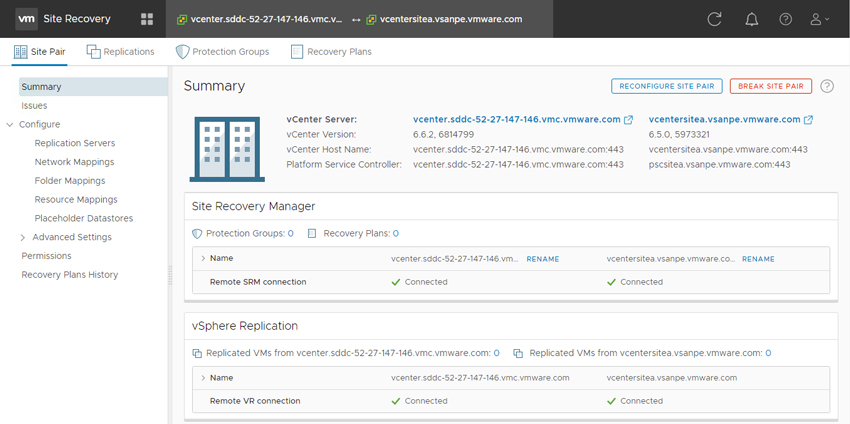Click Connected status for vcenter.sddc SRM connection
This screenshot has height=424, width=850.
point(419,282)
